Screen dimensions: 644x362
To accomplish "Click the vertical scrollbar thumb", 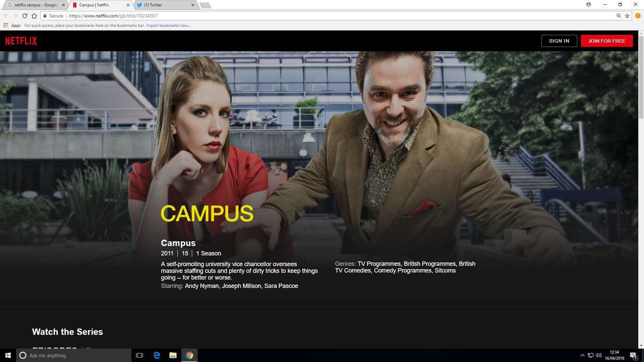I will (x=641, y=76).
